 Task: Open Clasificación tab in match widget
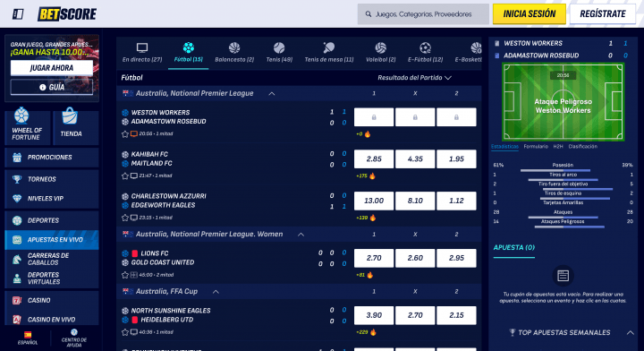coord(583,147)
